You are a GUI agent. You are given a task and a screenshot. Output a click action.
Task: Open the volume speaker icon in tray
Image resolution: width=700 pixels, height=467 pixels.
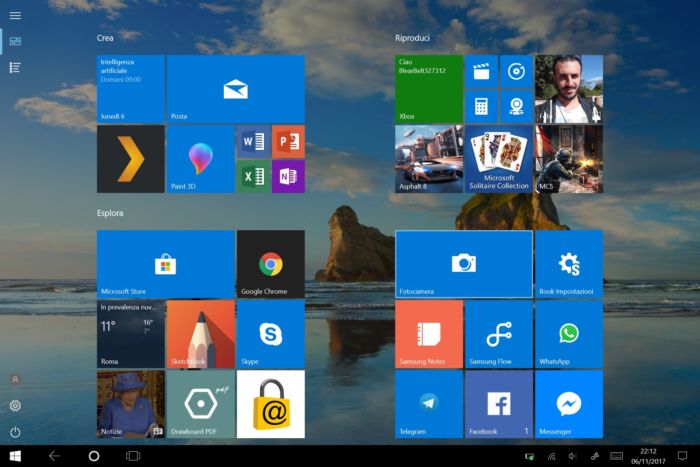573,456
